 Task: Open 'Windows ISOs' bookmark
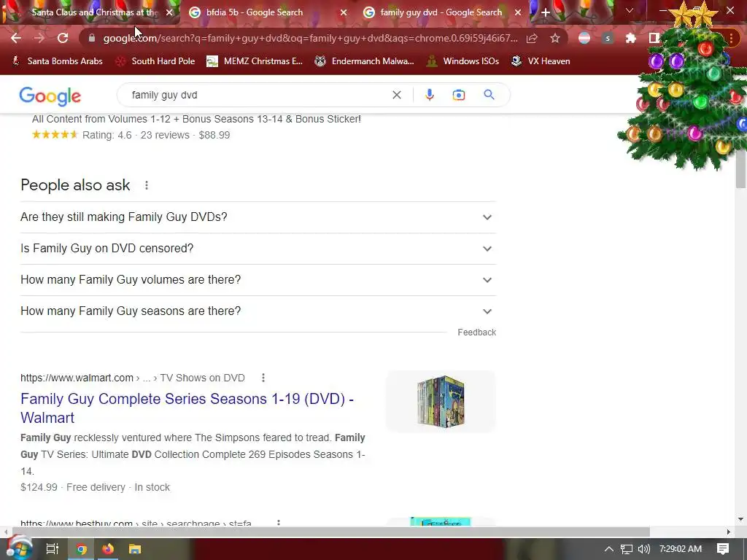click(463, 61)
